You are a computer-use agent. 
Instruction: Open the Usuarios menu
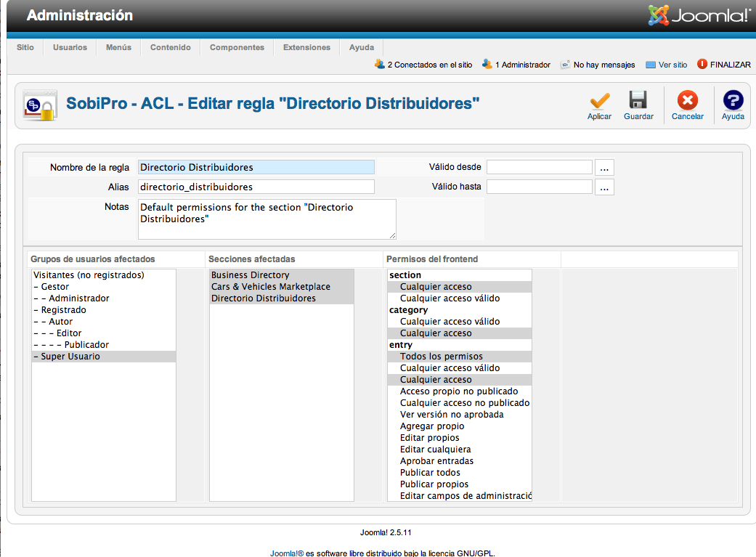70,47
